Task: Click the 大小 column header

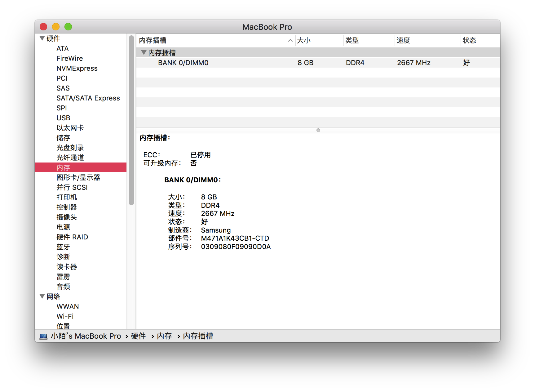Action: [319, 40]
